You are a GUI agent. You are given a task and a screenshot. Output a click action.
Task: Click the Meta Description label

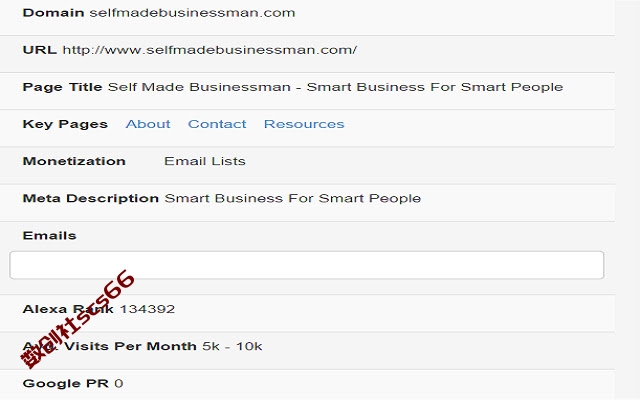click(x=91, y=198)
